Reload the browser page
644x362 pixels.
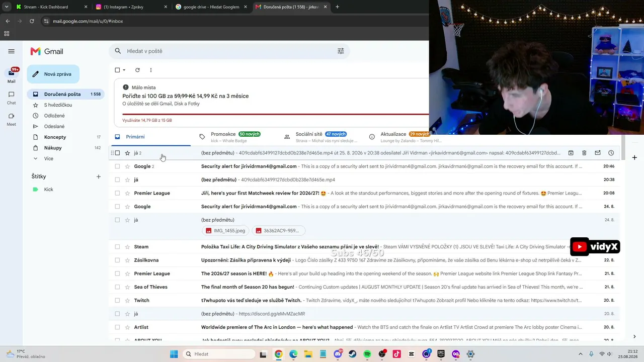click(x=32, y=21)
